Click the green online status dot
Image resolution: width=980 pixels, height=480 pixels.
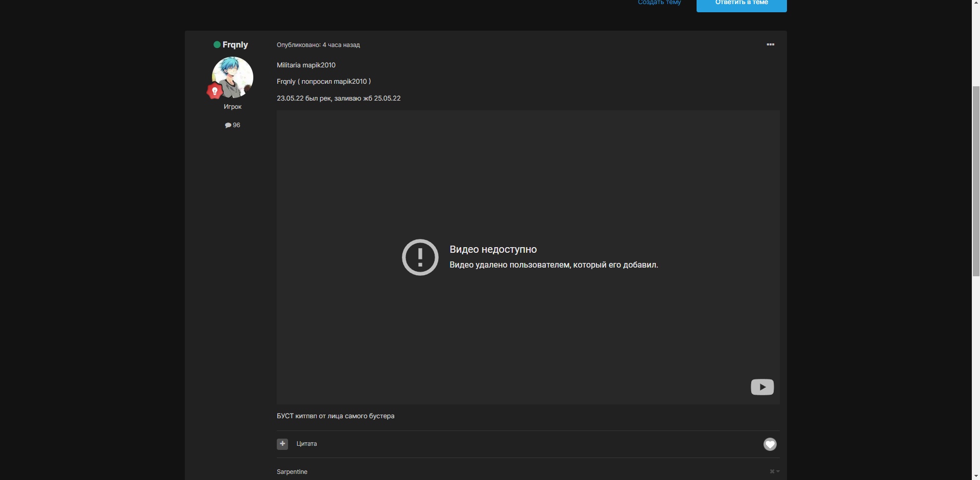pos(217,45)
